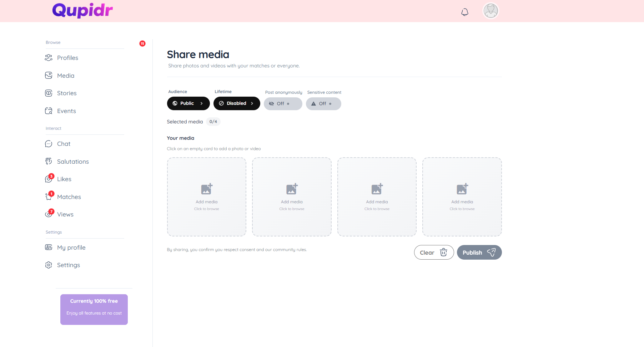View your Matches
644x347 pixels.
pos(69,197)
